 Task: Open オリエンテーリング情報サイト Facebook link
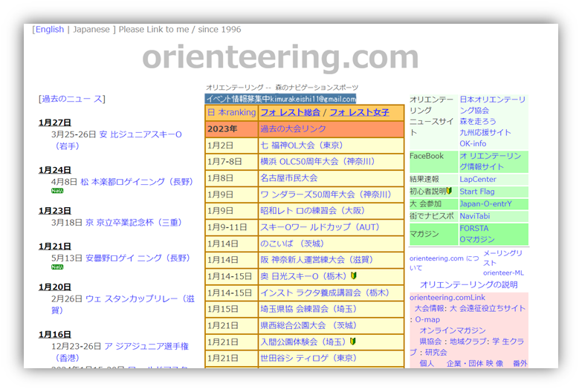(x=491, y=162)
